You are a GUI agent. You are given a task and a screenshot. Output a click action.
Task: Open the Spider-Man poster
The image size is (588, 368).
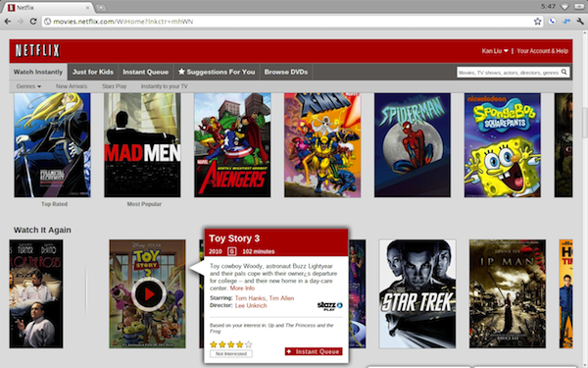point(413,145)
